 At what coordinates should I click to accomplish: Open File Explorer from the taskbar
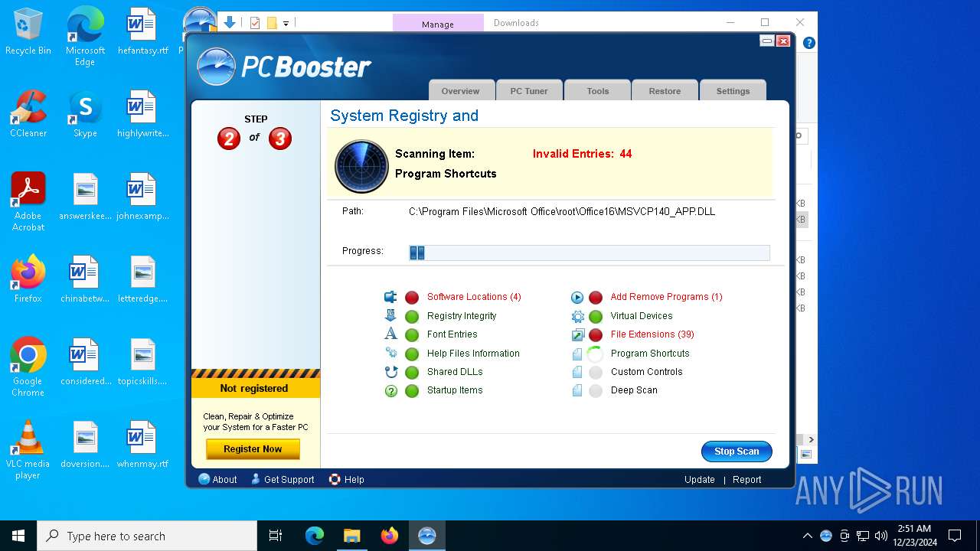coord(351,536)
